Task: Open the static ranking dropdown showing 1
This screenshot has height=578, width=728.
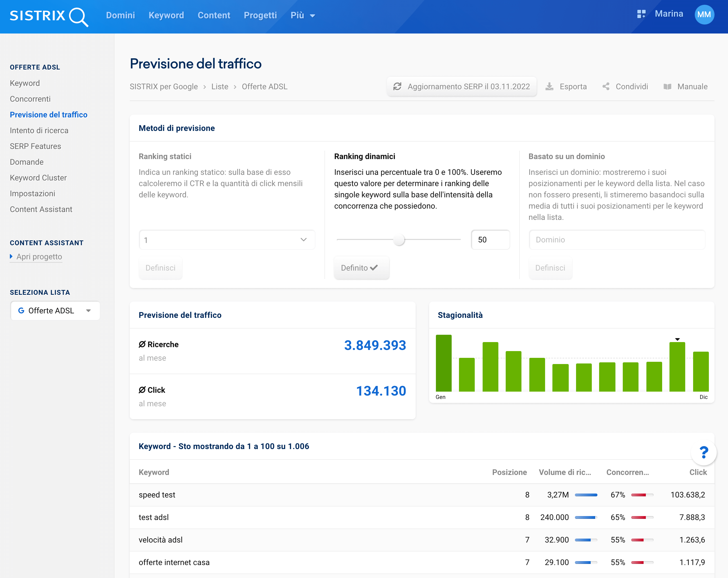Action: [x=227, y=240]
